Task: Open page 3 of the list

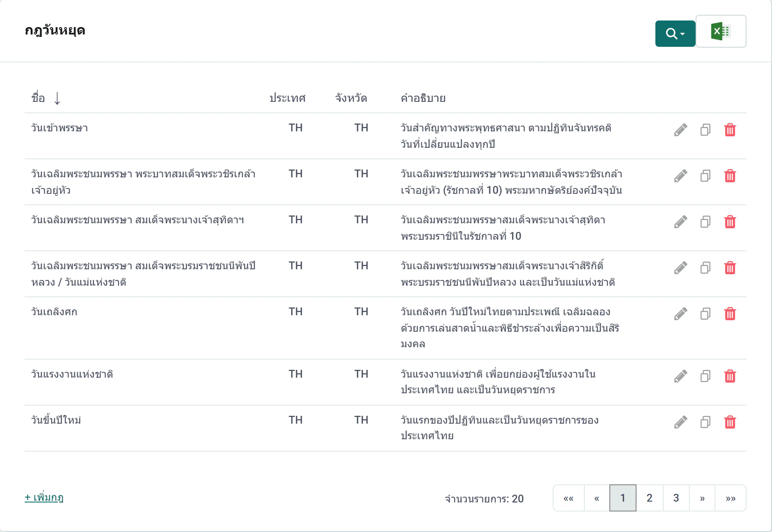Action: 676,498
